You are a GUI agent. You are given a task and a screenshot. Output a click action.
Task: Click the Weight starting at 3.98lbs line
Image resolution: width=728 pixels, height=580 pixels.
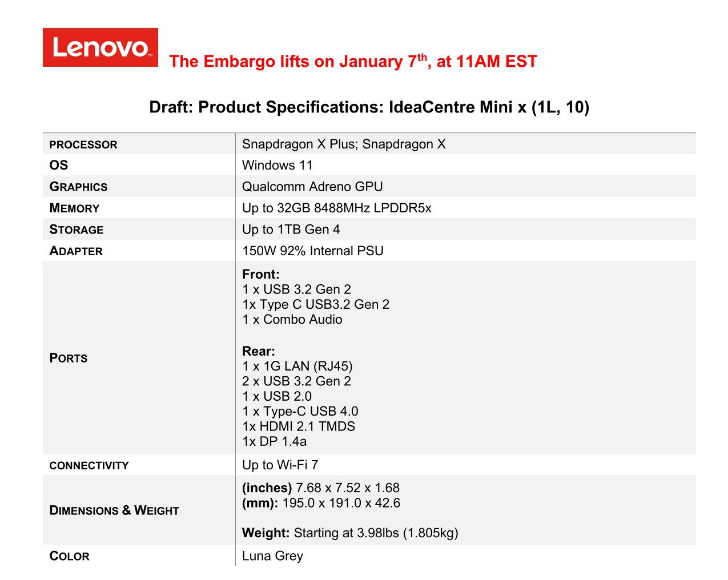point(350,533)
